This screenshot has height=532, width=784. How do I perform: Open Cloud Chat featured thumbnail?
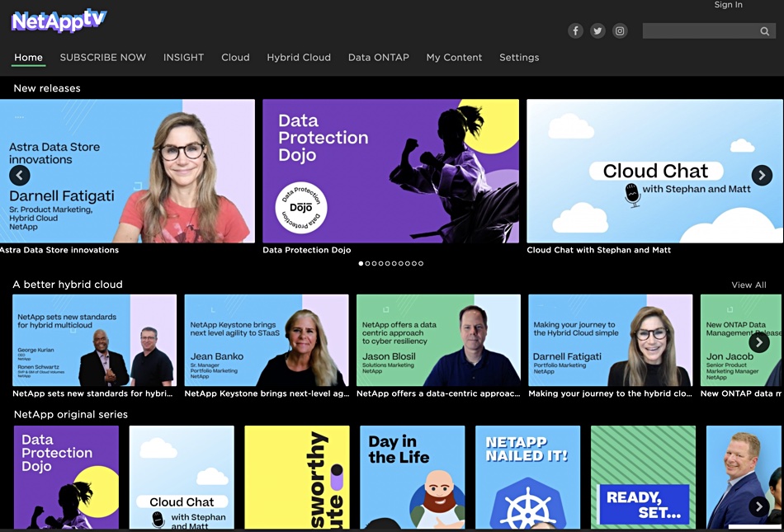[x=654, y=171]
